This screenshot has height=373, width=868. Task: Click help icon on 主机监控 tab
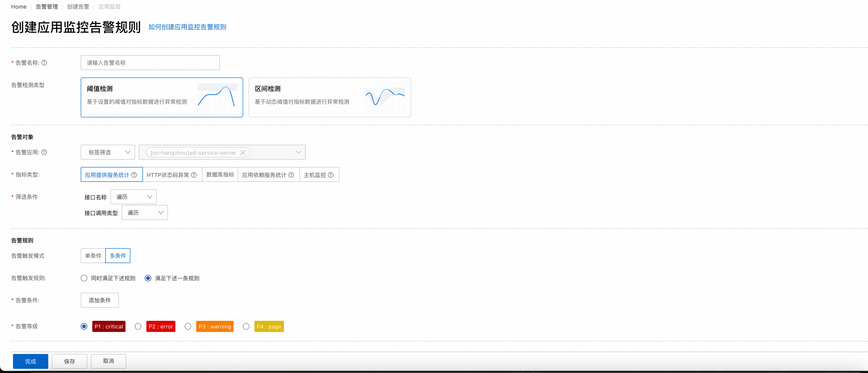[331, 175]
